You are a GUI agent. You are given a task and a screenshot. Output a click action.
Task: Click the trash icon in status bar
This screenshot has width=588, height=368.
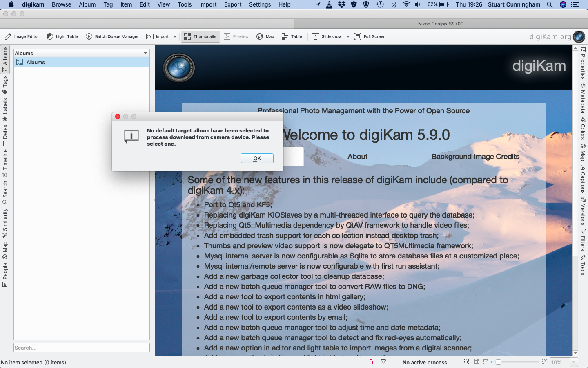(x=371, y=362)
